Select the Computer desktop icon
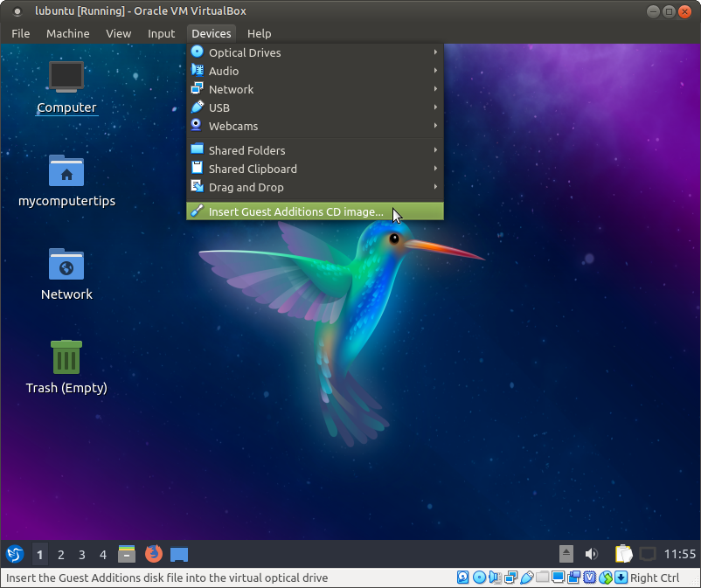Viewport: 701px width, 588px height. [66, 87]
